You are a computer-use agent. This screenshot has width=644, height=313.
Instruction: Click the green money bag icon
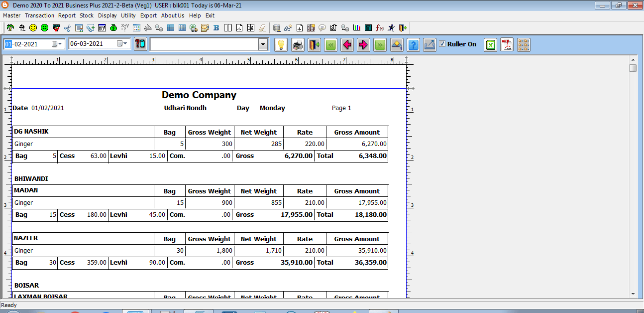point(113,28)
